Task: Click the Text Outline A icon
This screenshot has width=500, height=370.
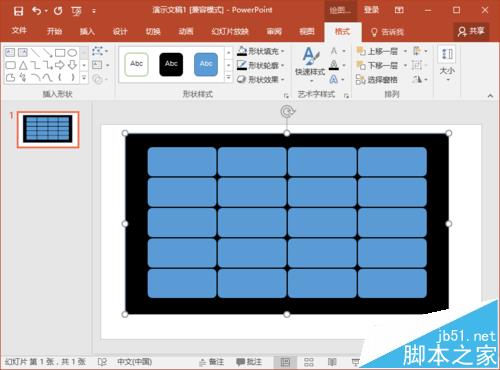Action: [x=334, y=65]
